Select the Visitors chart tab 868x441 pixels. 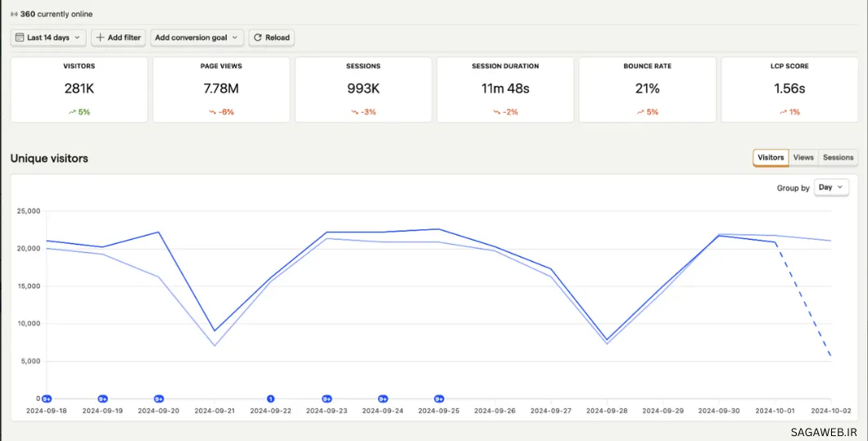tap(771, 157)
